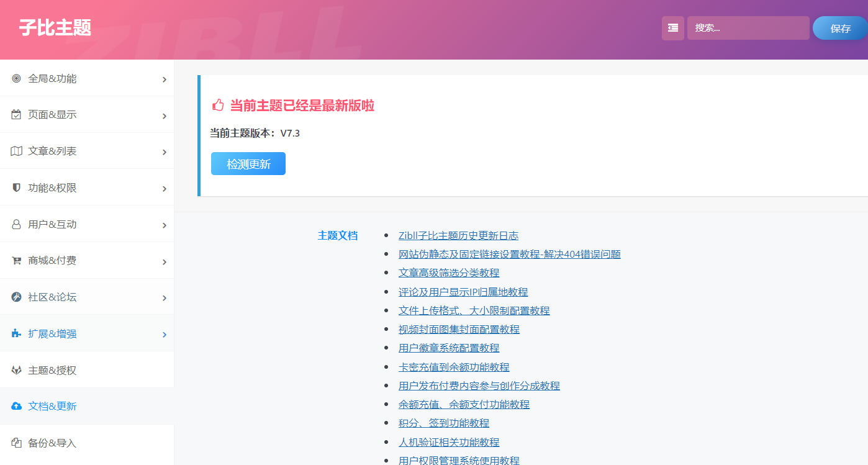Open the 用户徽章系统配置教程 link
Screen dimensions: 868x465
click(x=448, y=348)
